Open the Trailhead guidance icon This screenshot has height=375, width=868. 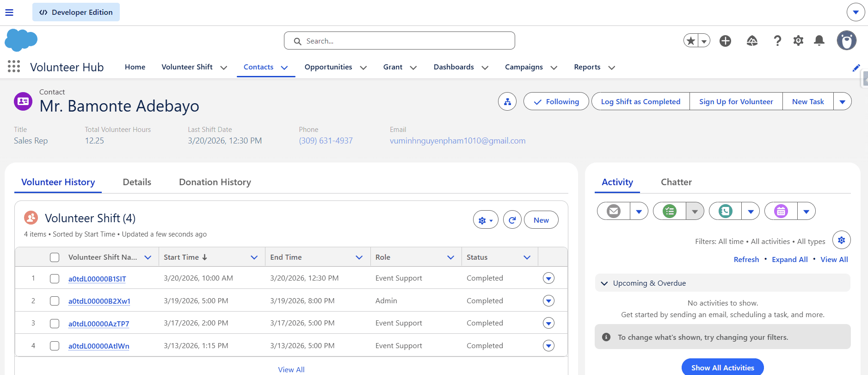752,41
